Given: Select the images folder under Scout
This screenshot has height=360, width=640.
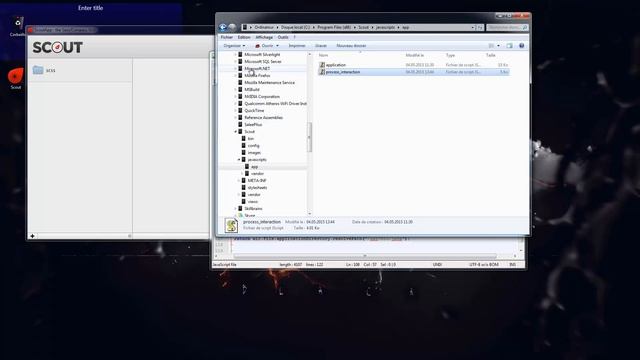Looking at the screenshot, I should pyautogui.click(x=254, y=153).
